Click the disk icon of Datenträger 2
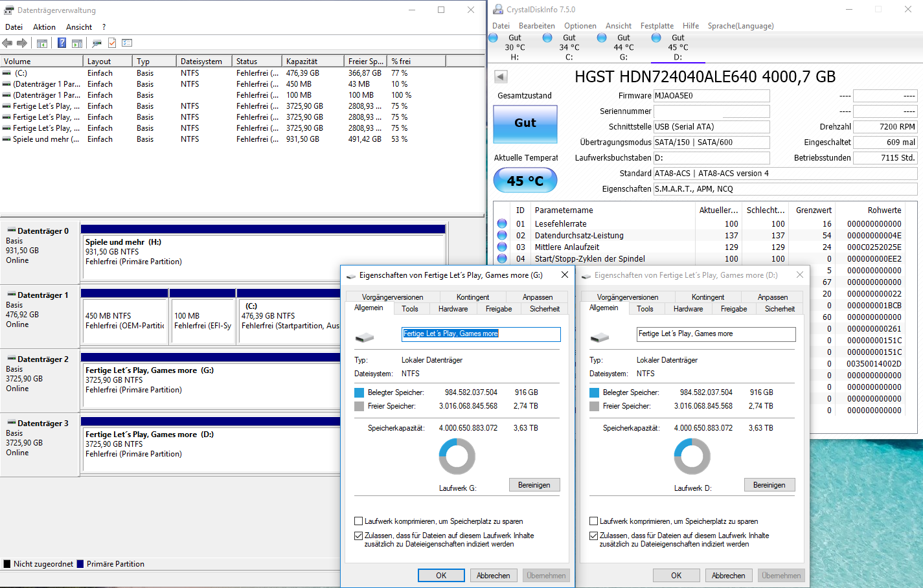Image resolution: width=923 pixels, height=588 pixels. (12, 358)
